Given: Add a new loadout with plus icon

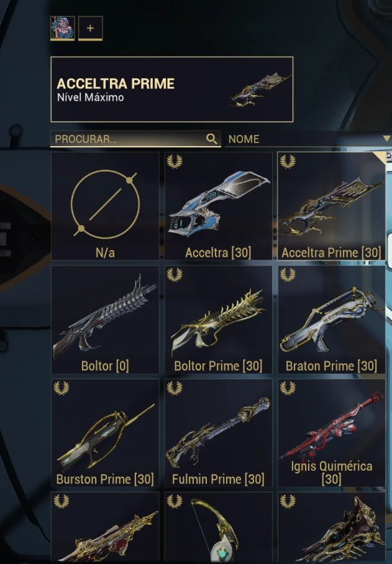Looking at the screenshot, I should [x=90, y=28].
